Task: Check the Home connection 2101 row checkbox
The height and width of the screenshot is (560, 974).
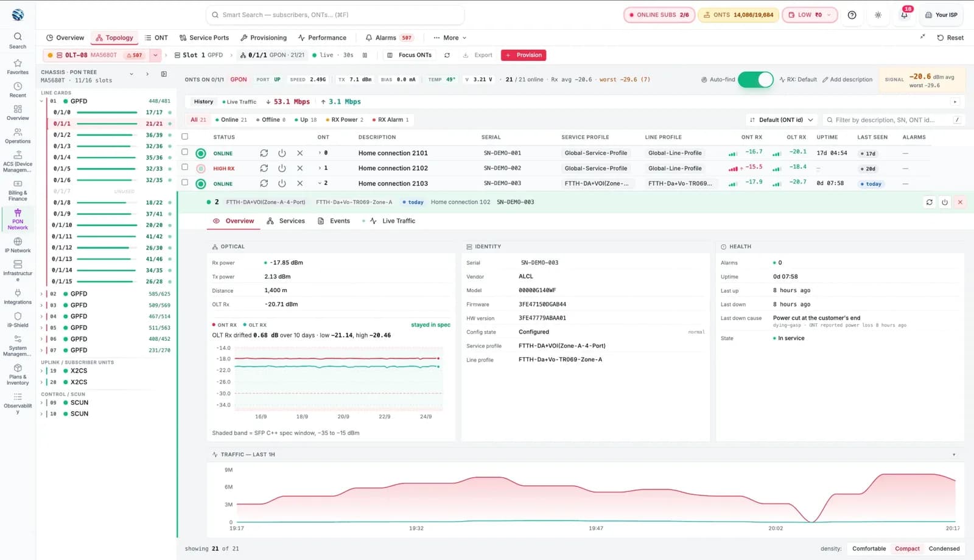Action: coord(185,152)
